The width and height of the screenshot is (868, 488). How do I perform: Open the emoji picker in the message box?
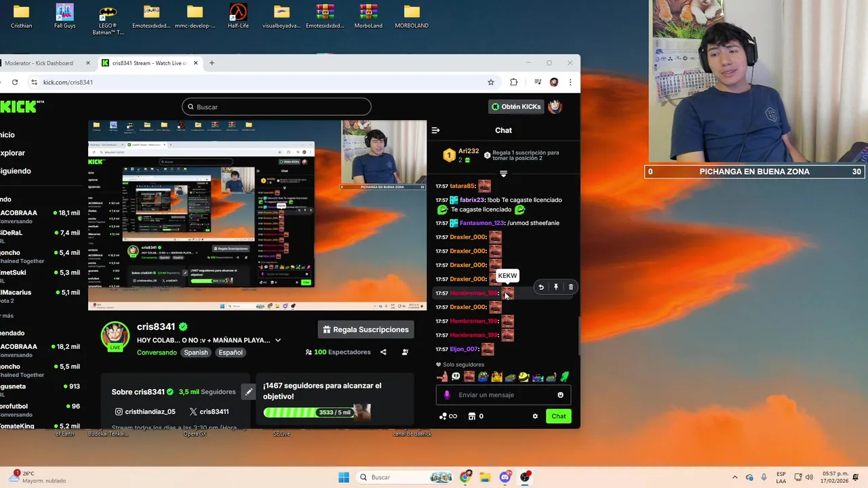pyautogui.click(x=560, y=395)
